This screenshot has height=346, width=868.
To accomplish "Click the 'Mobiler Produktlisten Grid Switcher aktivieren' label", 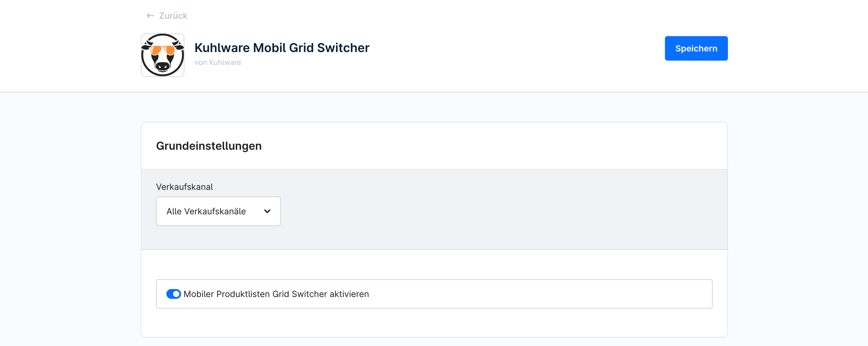I will pyautogui.click(x=276, y=294).
